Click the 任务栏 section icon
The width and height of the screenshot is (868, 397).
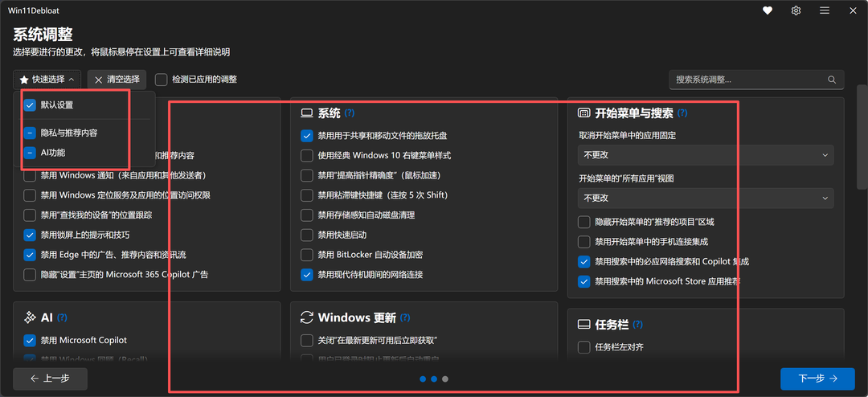(584, 324)
